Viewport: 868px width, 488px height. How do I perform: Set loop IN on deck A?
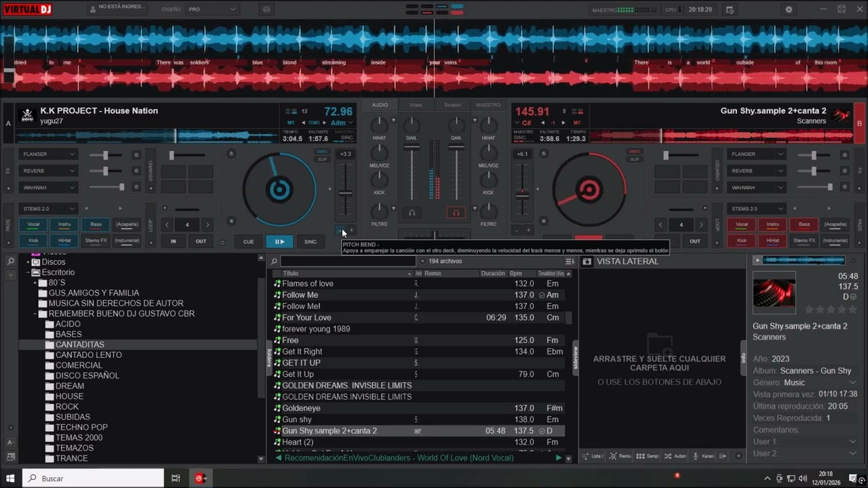coord(173,241)
